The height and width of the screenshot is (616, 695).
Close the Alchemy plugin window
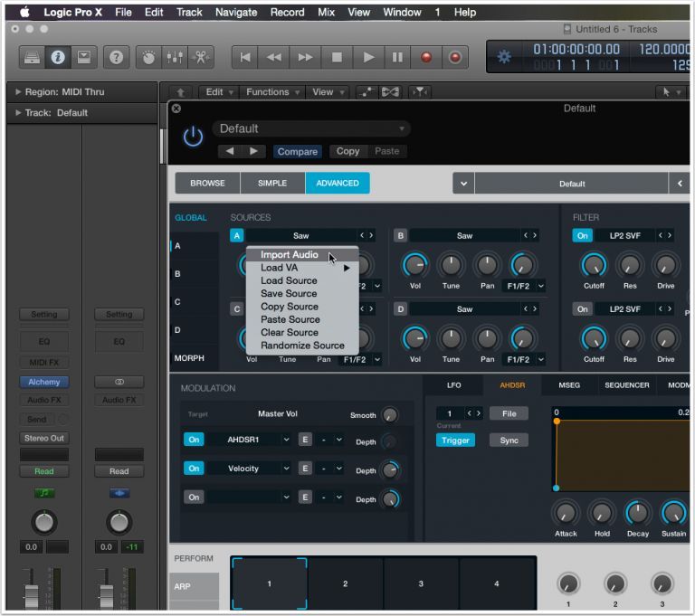176,109
